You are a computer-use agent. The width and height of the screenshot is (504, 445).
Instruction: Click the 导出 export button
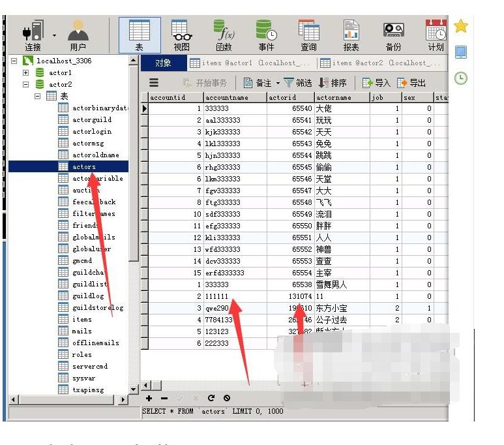(411, 83)
